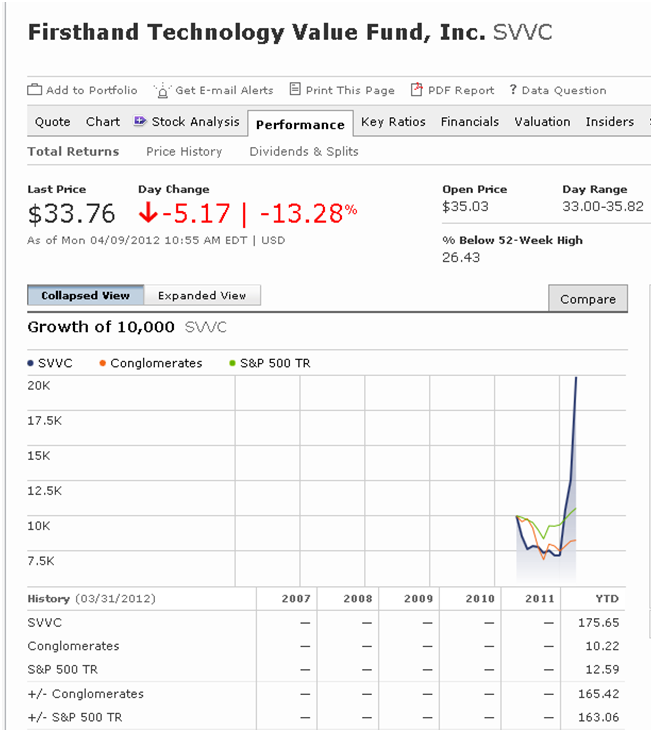
Task: Click the Data Question help icon
Action: point(513,90)
